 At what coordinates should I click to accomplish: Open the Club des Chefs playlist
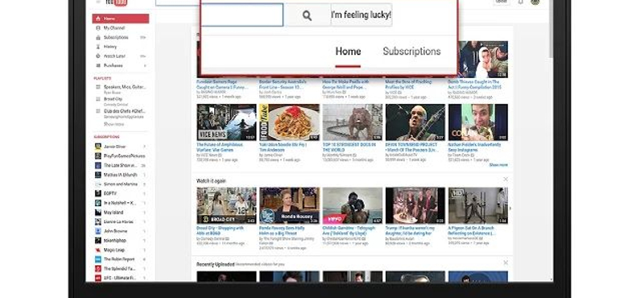[x=125, y=111]
